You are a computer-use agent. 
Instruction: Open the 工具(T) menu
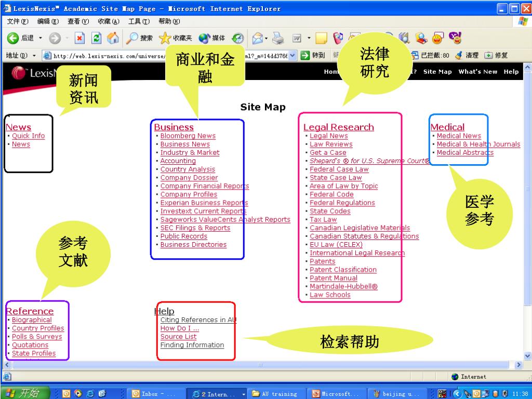point(139,21)
